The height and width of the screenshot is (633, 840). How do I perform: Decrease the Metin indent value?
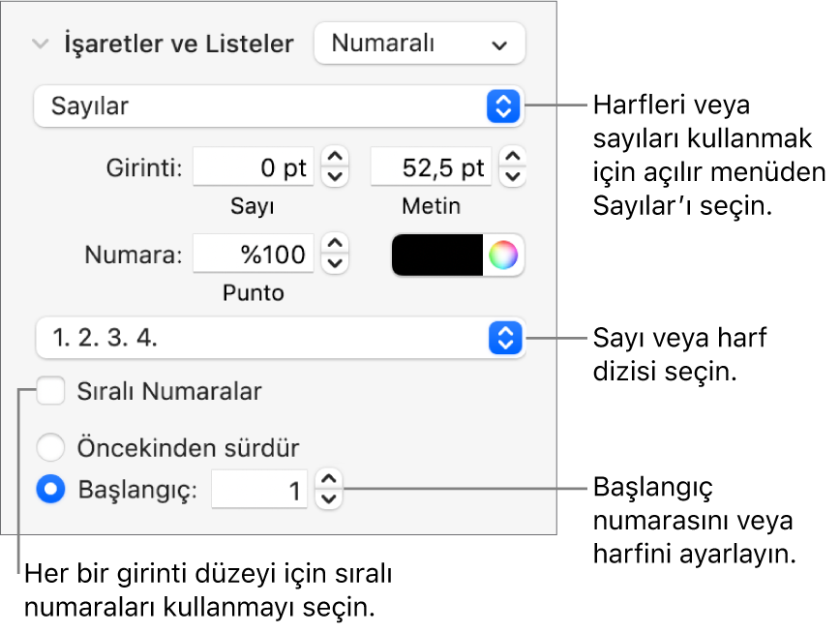pyautogui.click(x=512, y=177)
